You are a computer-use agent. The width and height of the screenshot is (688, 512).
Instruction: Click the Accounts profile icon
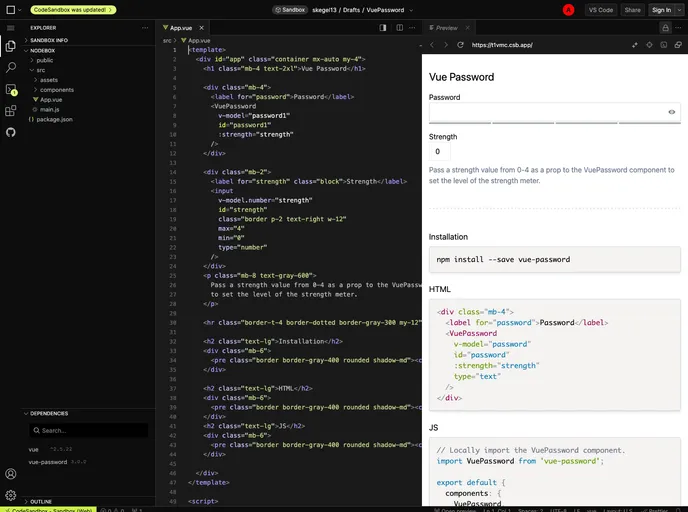point(11,474)
